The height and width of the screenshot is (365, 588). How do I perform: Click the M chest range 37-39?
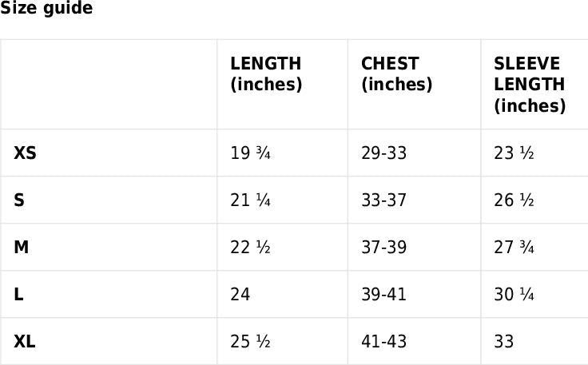tap(383, 247)
